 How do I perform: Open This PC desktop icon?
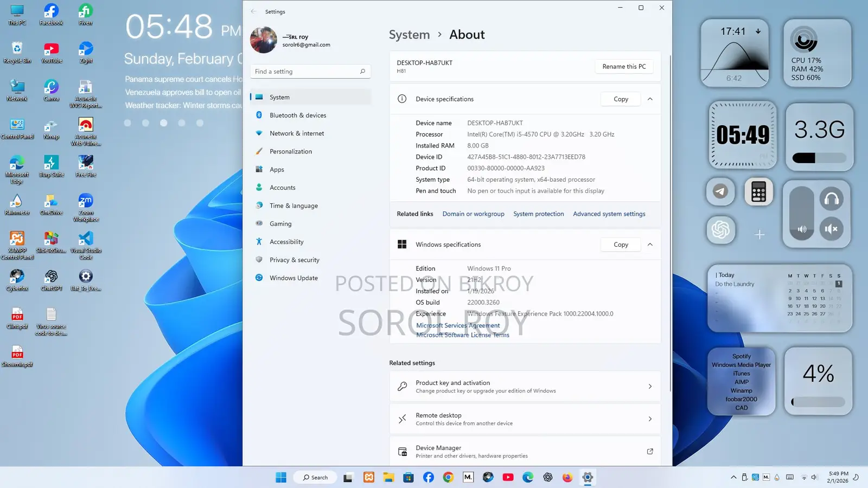[17, 15]
